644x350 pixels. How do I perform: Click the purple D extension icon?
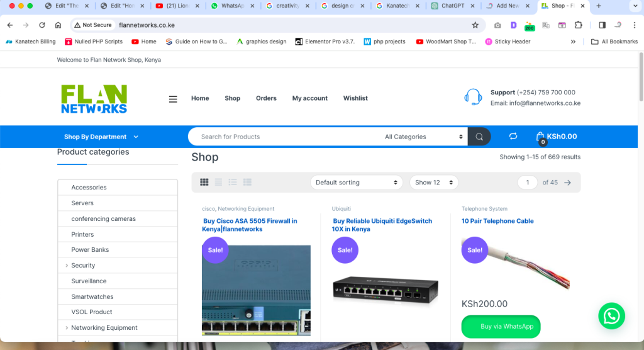pyautogui.click(x=513, y=25)
